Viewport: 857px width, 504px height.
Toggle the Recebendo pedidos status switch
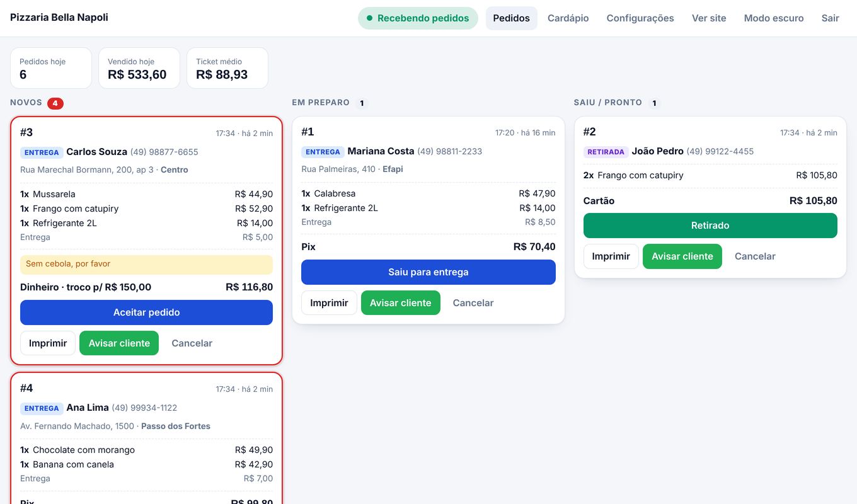tap(418, 18)
